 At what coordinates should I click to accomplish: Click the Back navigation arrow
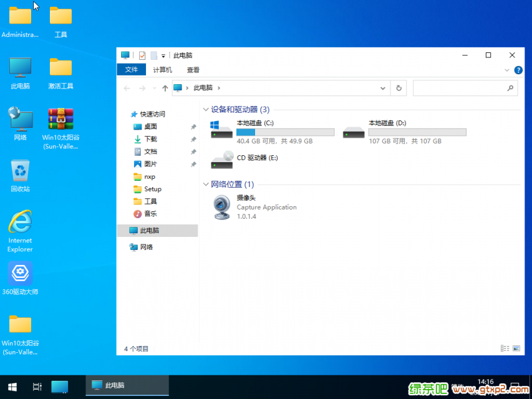point(127,88)
